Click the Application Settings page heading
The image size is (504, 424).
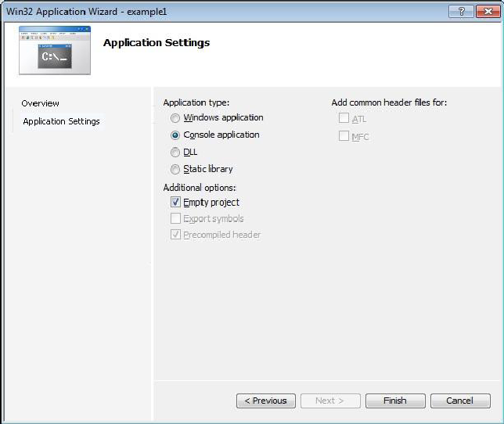point(157,43)
